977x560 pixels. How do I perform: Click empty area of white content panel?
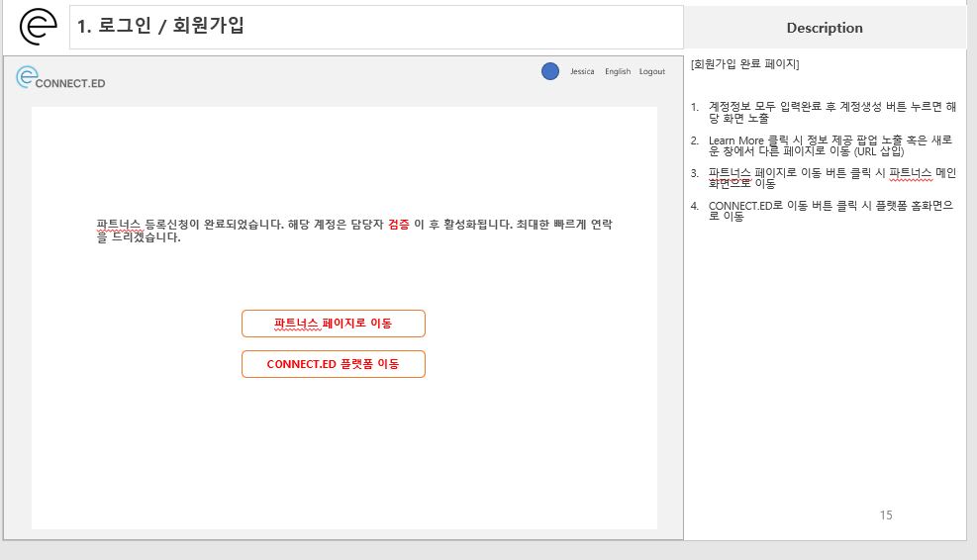[x=346, y=455]
